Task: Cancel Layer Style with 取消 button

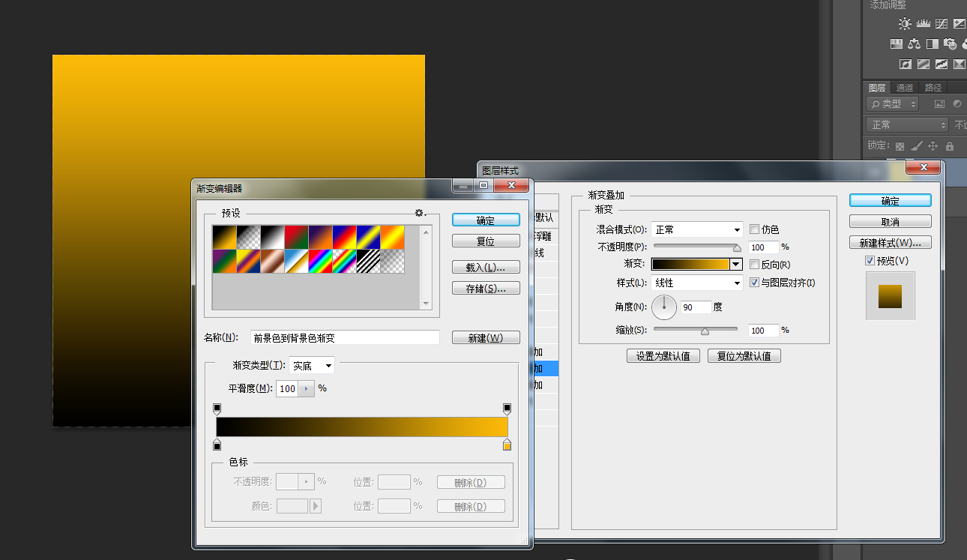Action: click(891, 222)
